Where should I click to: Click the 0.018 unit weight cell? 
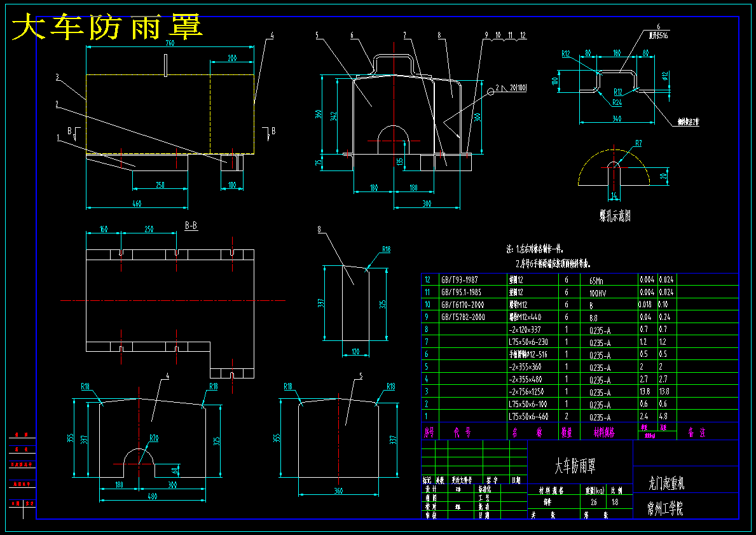point(645,305)
